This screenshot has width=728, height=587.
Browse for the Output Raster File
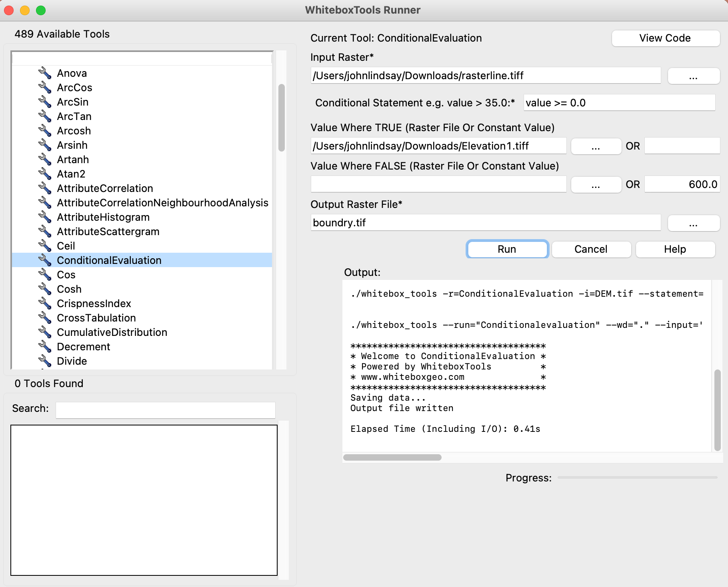[x=693, y=223]
